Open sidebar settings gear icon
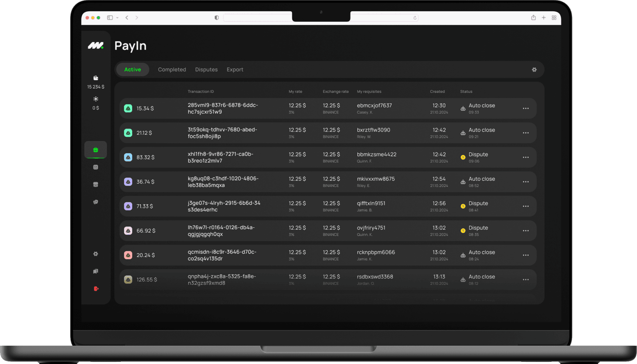This screenshot has height=364, width=637. pyautogui.click(x=95, y=254)
